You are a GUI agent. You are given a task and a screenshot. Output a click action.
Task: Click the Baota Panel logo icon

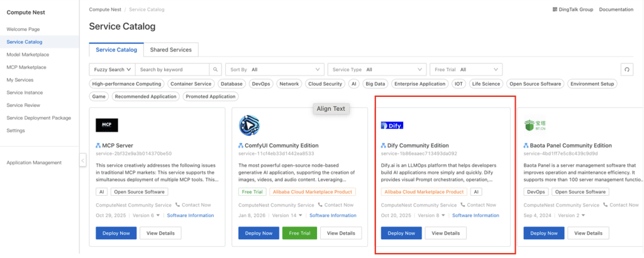535,125
